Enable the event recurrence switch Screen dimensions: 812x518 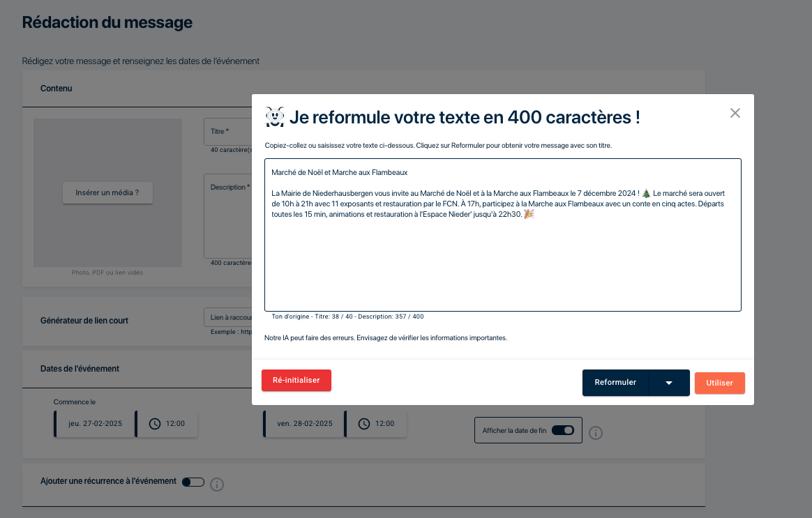click(x=193, y=482)
